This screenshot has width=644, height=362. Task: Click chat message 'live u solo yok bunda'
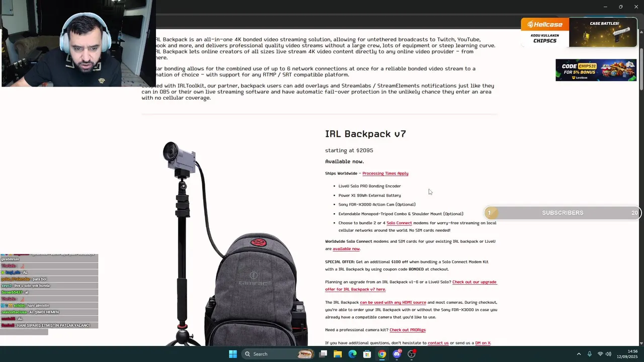coord(31,286)
